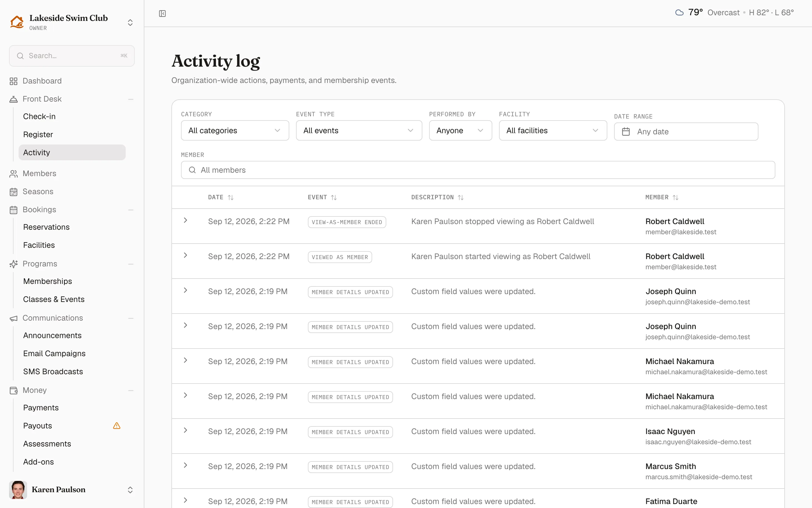Click the Payouts warning triangle icon
812x508 pixels.
click(117, 426)
